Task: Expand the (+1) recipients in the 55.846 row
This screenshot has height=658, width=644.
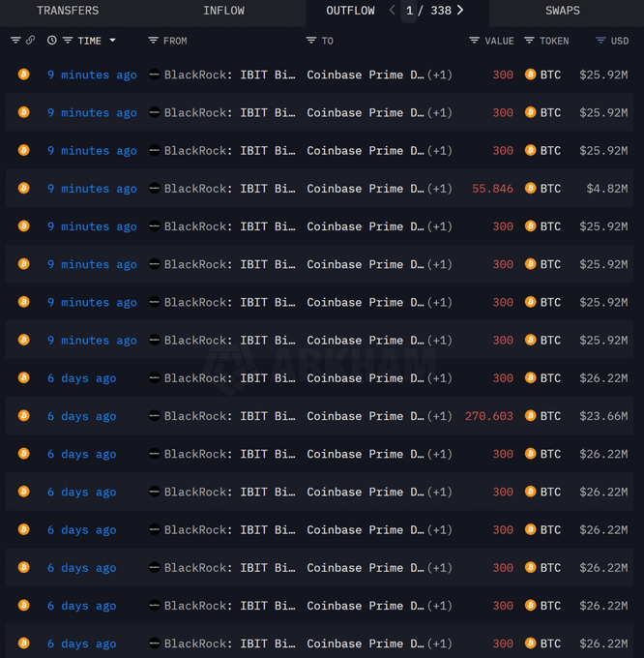Action: pos(440,189)
